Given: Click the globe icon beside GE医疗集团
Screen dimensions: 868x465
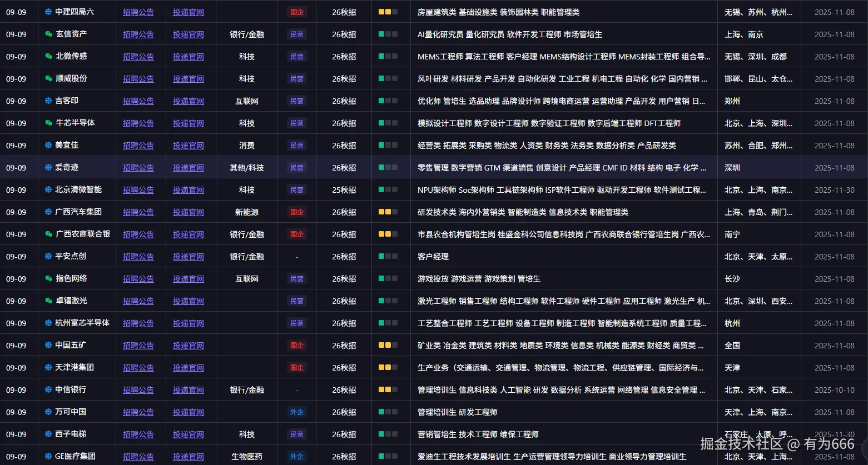Looking at the screenshot, I should (x=47, y=456).
